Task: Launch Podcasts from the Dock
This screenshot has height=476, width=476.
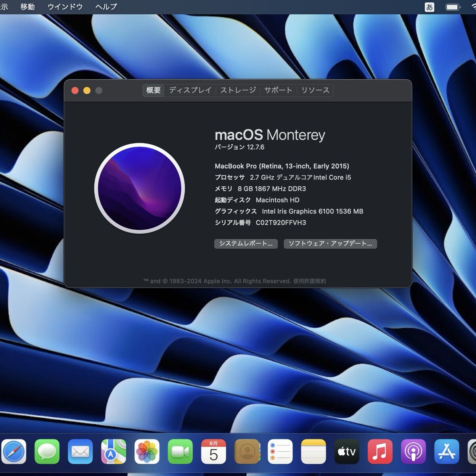Action: [x=413, y=452]
